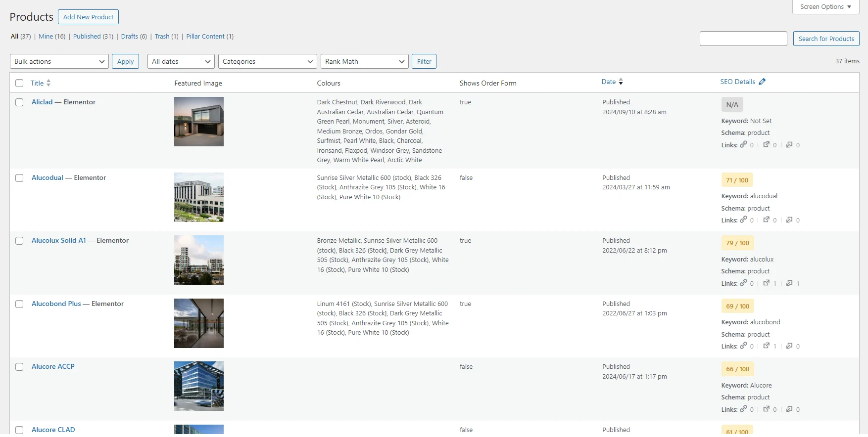Show All products view
Screen dimensions: 868x437
click(14, 37)
